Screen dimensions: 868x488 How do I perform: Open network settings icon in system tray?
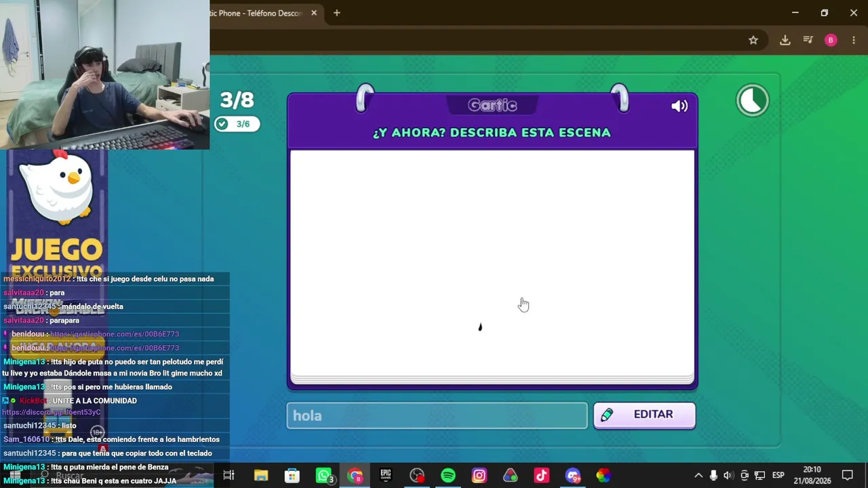(x=760, y=475)
